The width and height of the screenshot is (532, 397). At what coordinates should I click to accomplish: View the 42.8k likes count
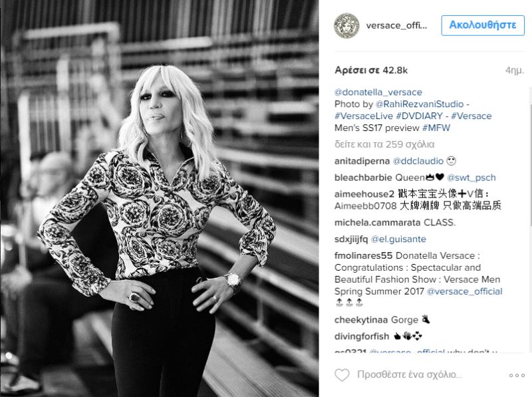pos(371,70)
